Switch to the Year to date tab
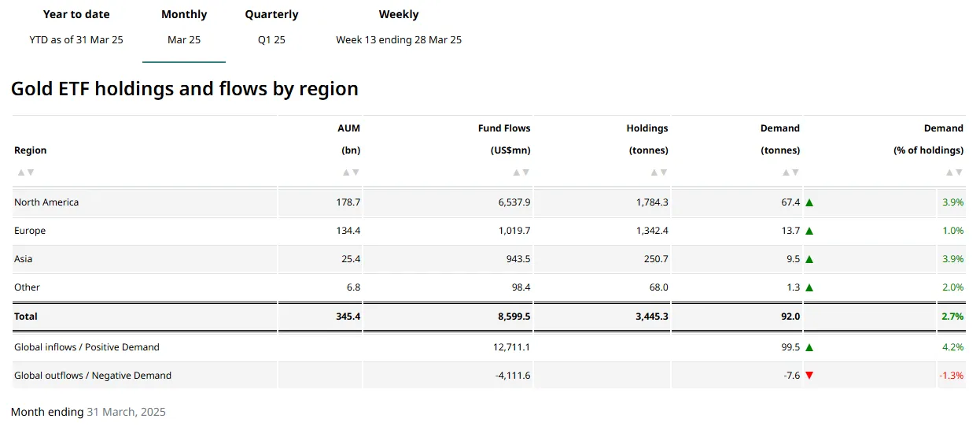 pyautogui.click(x=76, y=27)
